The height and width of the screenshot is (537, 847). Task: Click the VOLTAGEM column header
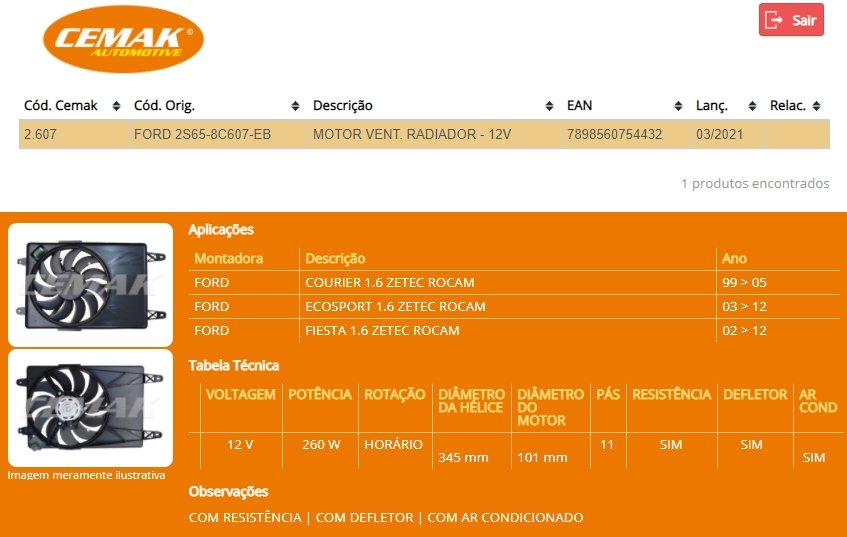(x=240, y=394)
